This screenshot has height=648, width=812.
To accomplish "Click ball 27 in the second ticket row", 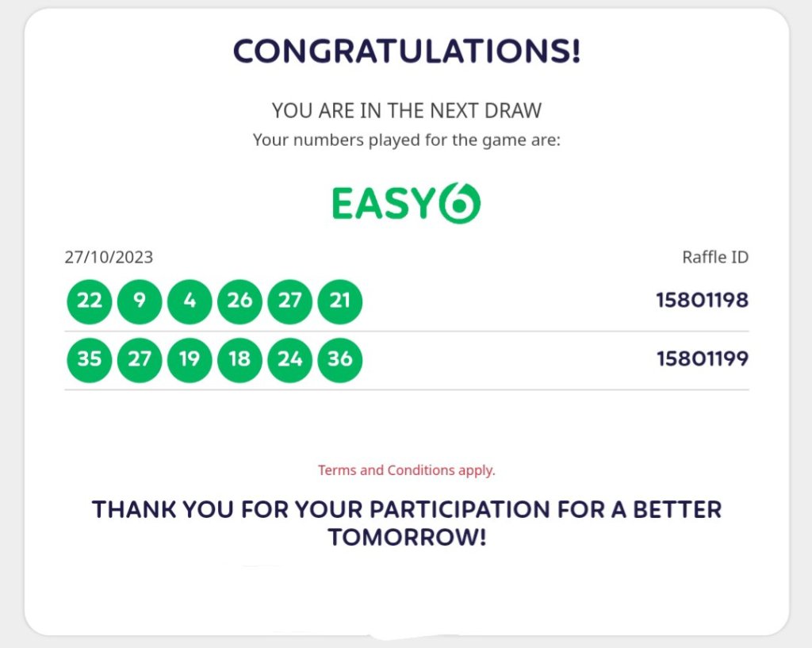I will pos(140,359).
